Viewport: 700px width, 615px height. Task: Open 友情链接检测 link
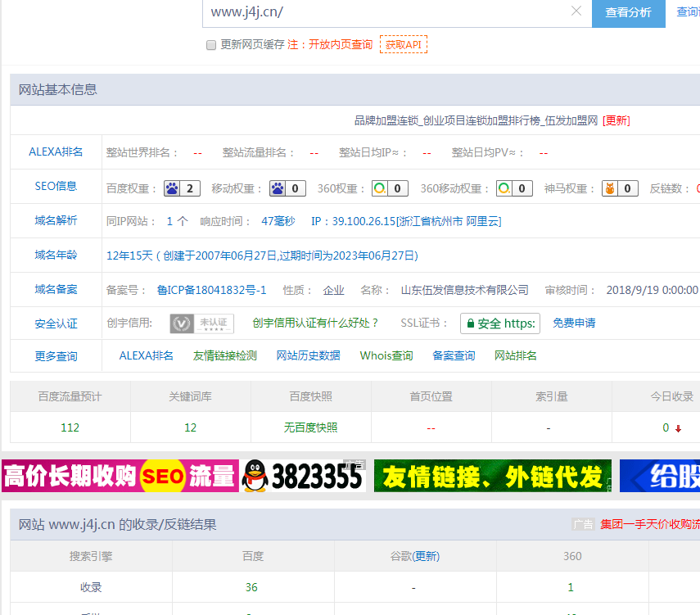[225, 355]
